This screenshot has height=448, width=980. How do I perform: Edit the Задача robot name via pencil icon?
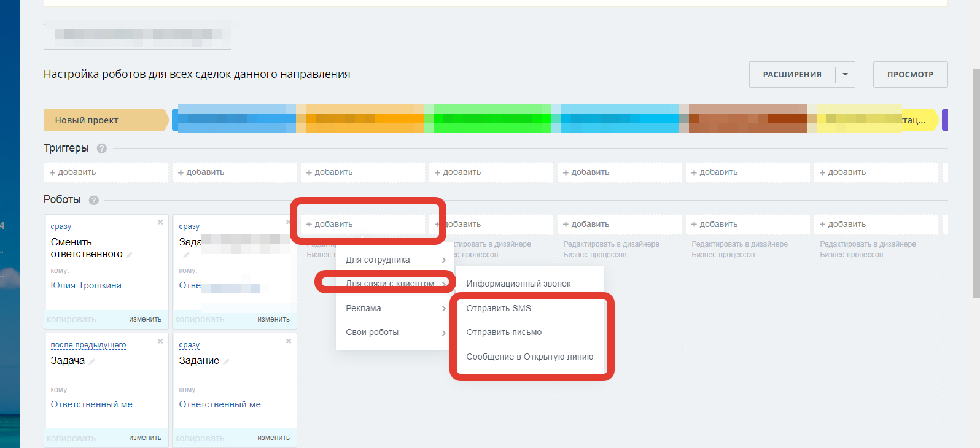tap(92, 361)
